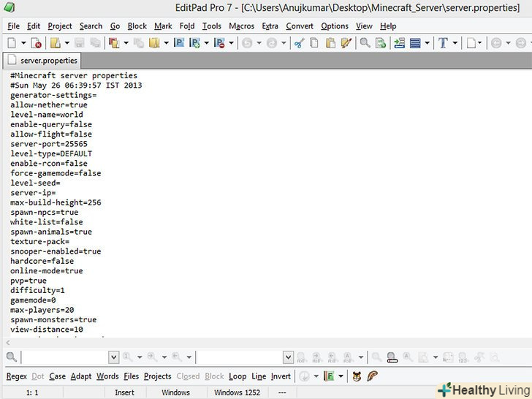
Task: Expand the search text history dropdown
Action: [113, 357]
